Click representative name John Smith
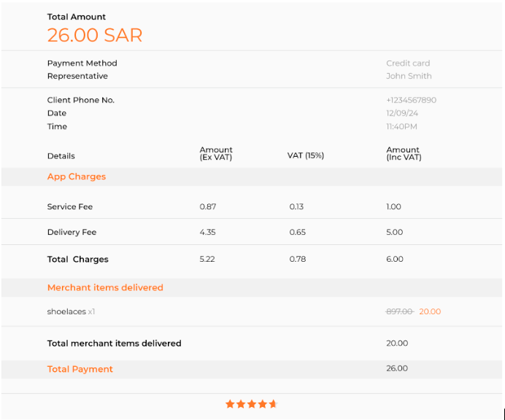Image resolution: width=505 pixels, height=420 pixels. [409, 76]
